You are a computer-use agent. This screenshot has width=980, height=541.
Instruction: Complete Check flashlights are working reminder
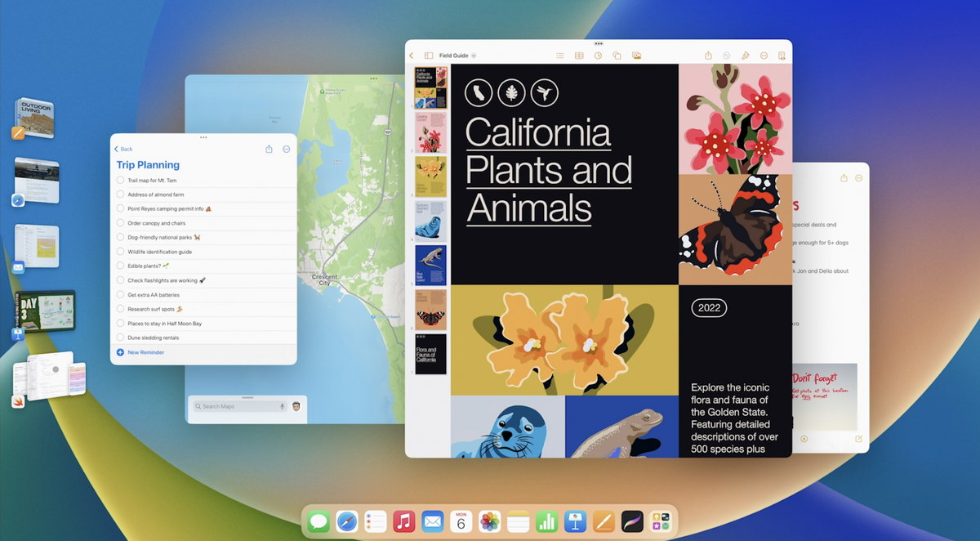click(x=120, y=280)
